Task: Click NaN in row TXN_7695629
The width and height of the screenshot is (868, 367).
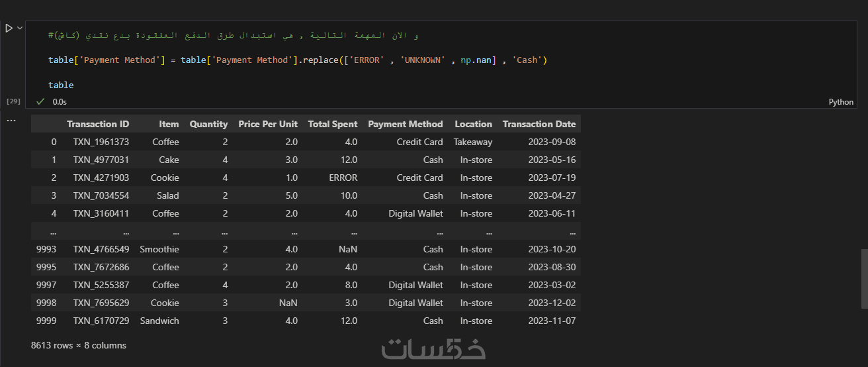Action: tap(288, 303)
